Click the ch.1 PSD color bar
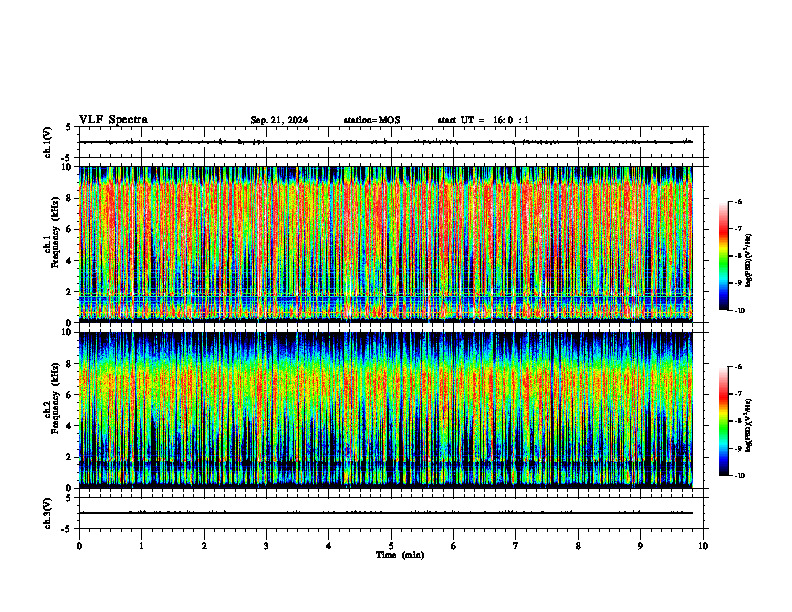This screenshot has width=792, height=612. tap(723, 256)
